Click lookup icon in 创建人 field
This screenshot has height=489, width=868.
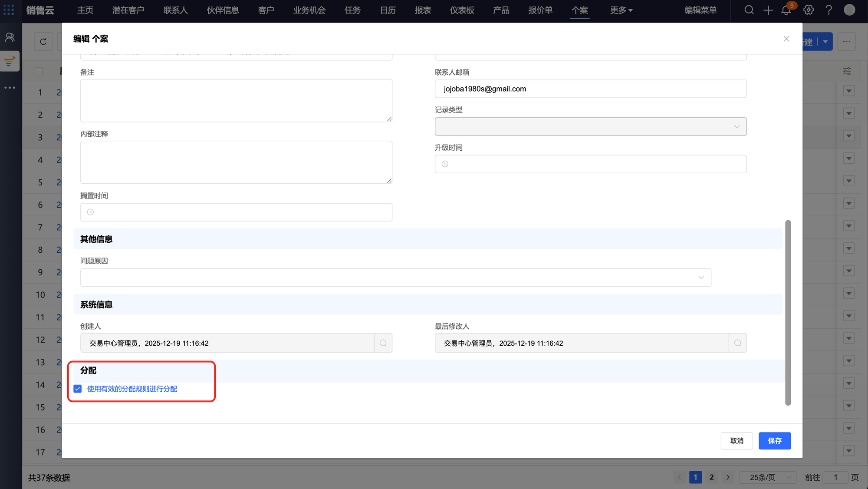pyautogui.click(x=383, y=343)
